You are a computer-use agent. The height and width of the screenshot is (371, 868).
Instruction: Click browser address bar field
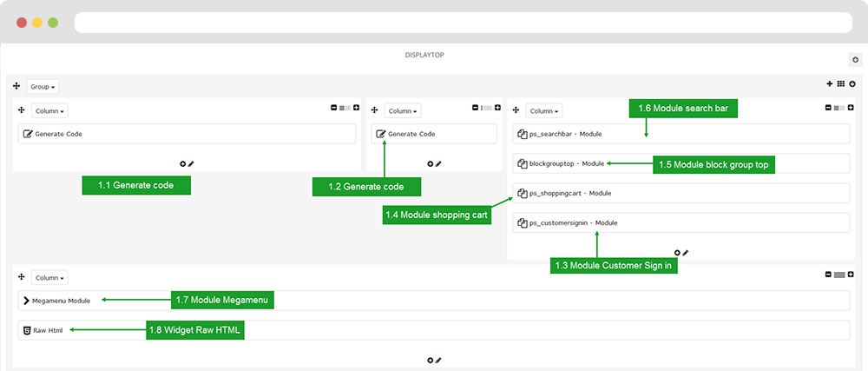coord(464,23)
